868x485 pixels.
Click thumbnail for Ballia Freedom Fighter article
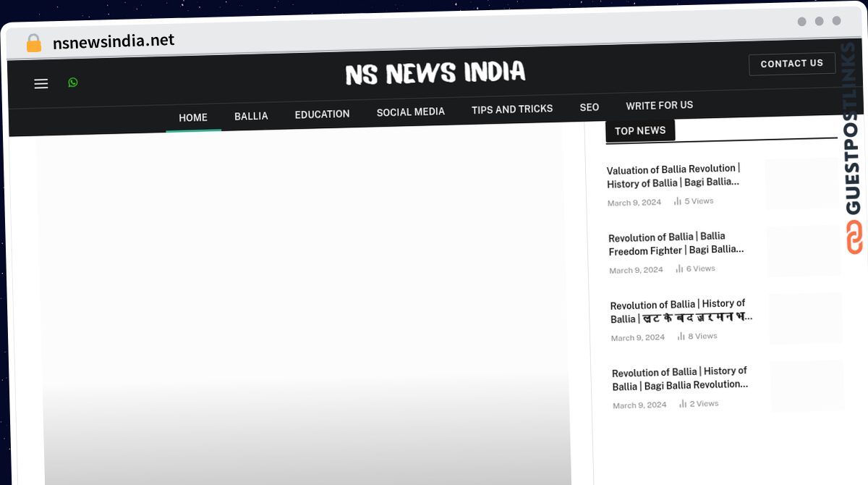(x=804, y=251)
